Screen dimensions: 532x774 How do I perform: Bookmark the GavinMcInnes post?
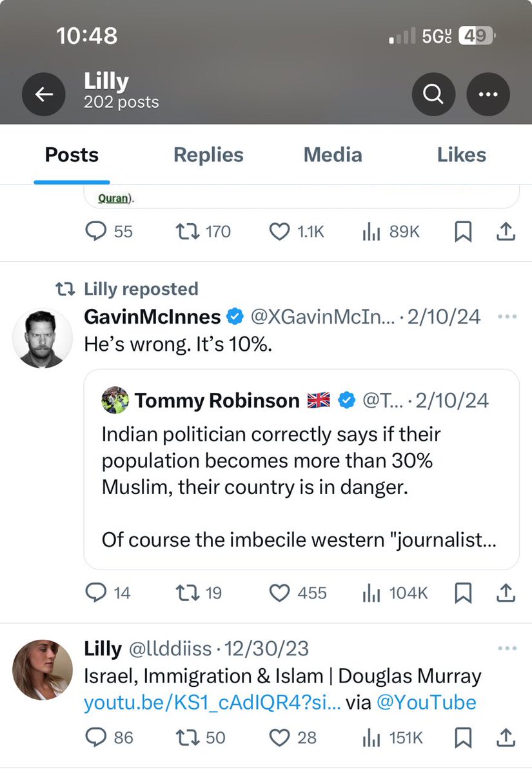[x=463, y=593]
